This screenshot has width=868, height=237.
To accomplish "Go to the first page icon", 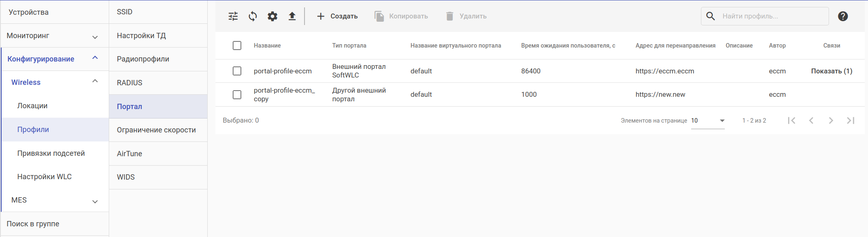I will pos(792,121).
